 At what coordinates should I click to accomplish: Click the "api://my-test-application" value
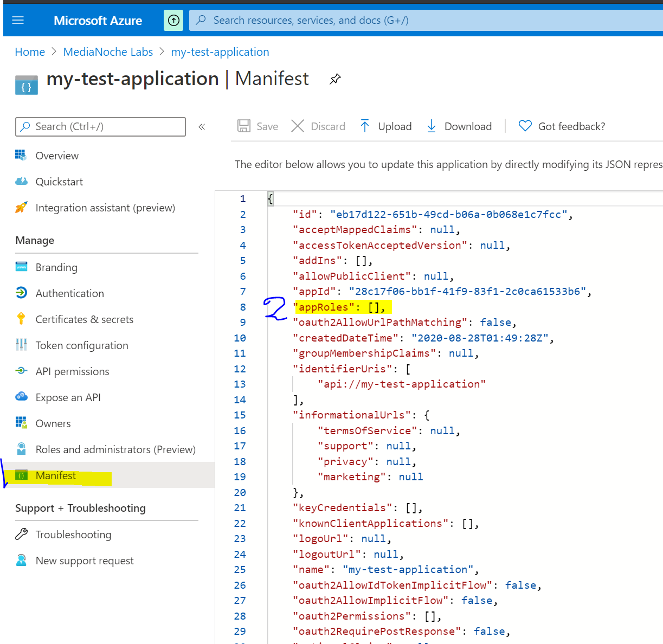pos(402,384)
